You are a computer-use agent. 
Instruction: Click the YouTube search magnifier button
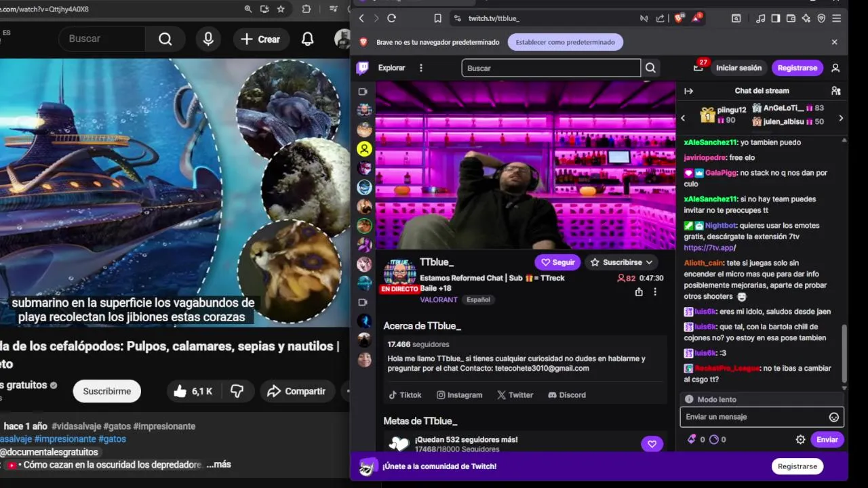165,39
